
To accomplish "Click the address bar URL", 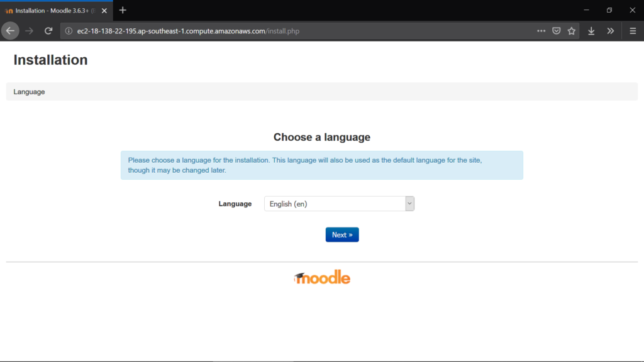I will click(188, 31).
